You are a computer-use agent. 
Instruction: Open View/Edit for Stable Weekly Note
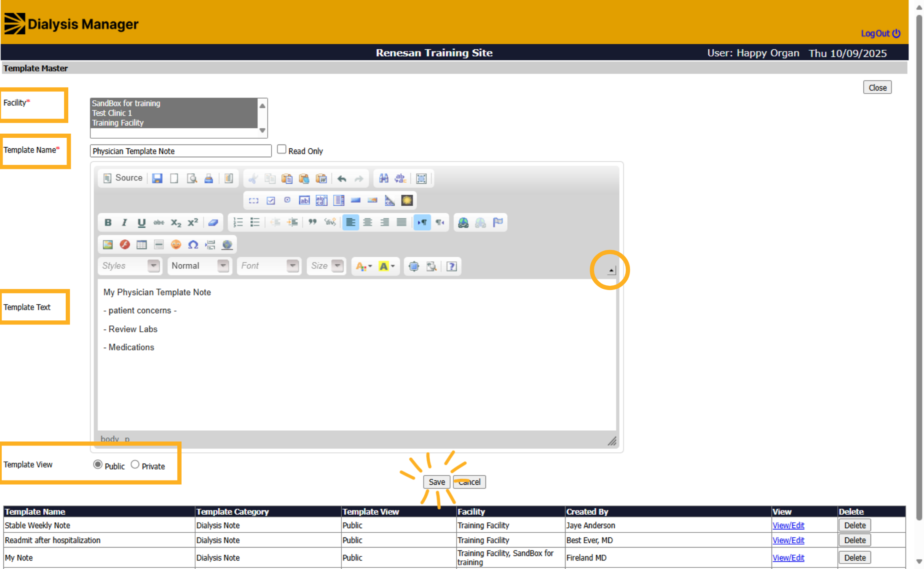788,525
